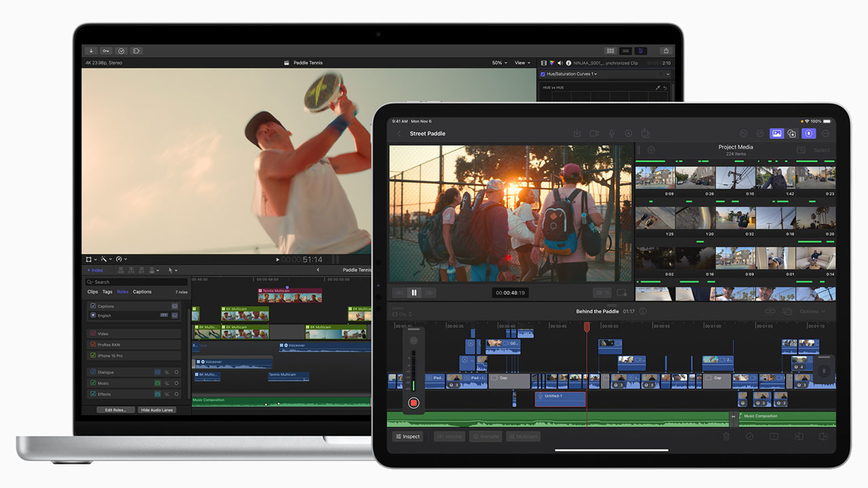
Task: Click the green lane icon on the Music role row
Action: click(157, 383)
